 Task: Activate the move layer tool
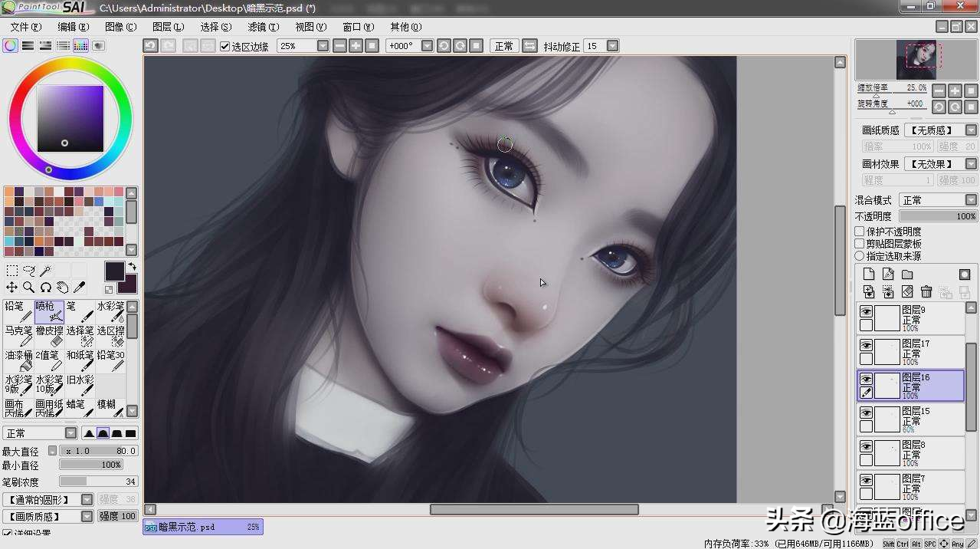tap(12, 288)
